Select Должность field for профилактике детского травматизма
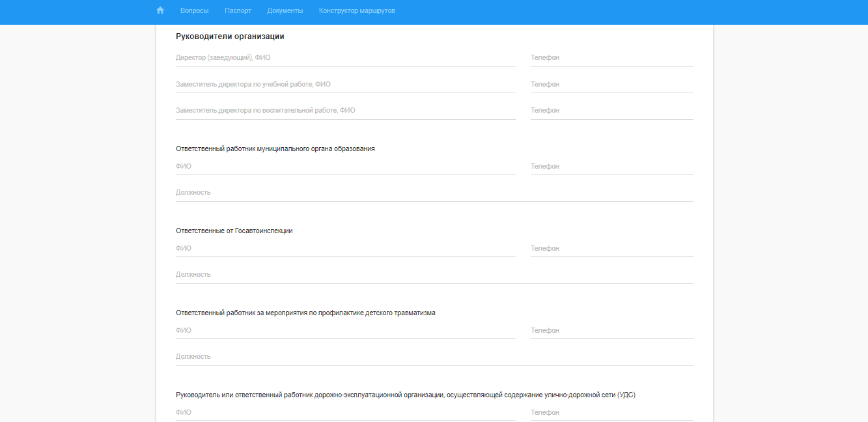868x422 pixels. click(434, 357)
